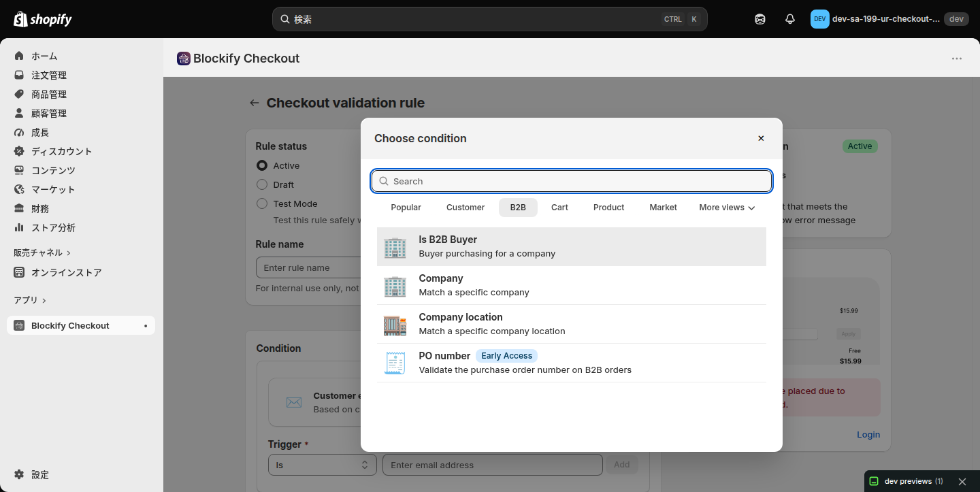Select the Test Mode radio
980x492 pixels.
pos(262,203)
